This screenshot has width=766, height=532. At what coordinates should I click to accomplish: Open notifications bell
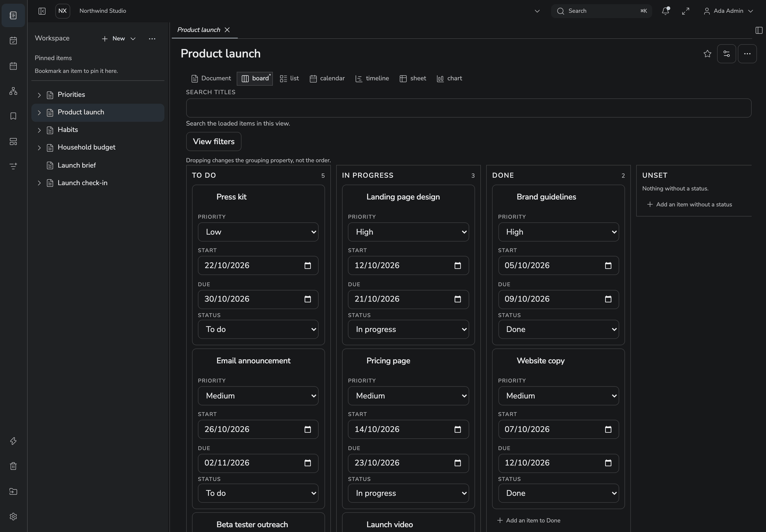pyautogui.click(x=665, y=11)
